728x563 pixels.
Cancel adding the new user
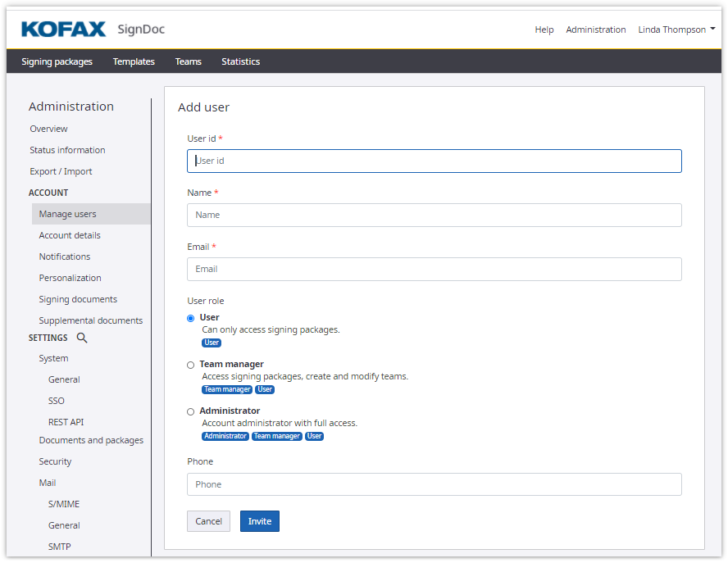point(208,521)
